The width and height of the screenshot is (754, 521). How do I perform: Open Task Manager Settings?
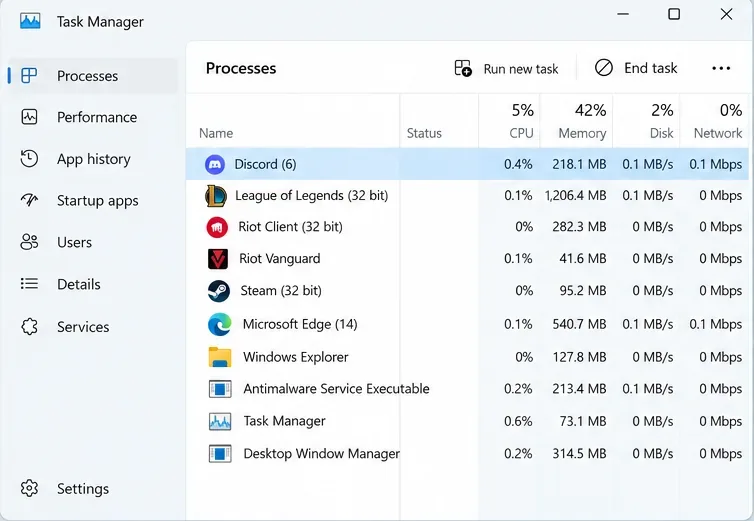[93, 488]
